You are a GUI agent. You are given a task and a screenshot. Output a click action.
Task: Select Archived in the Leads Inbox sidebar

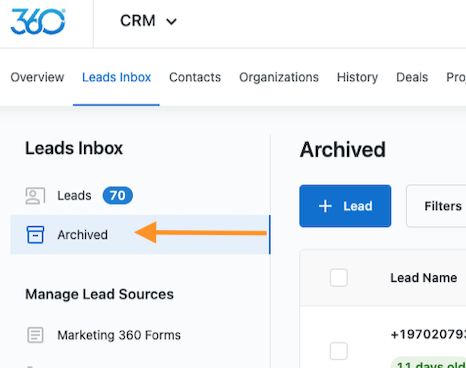pos(140,235)
